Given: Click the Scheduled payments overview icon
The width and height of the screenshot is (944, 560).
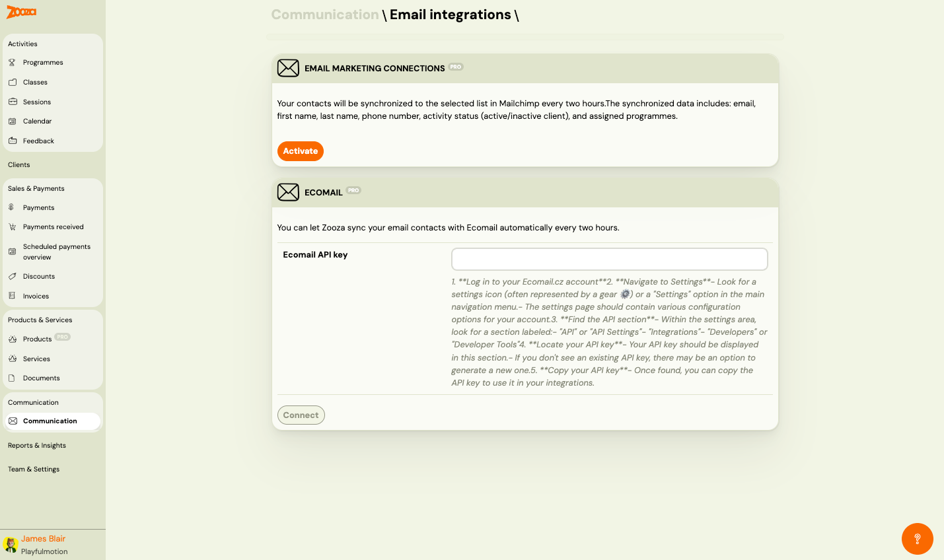Looking at the screenshot, I should click(12, 252).
